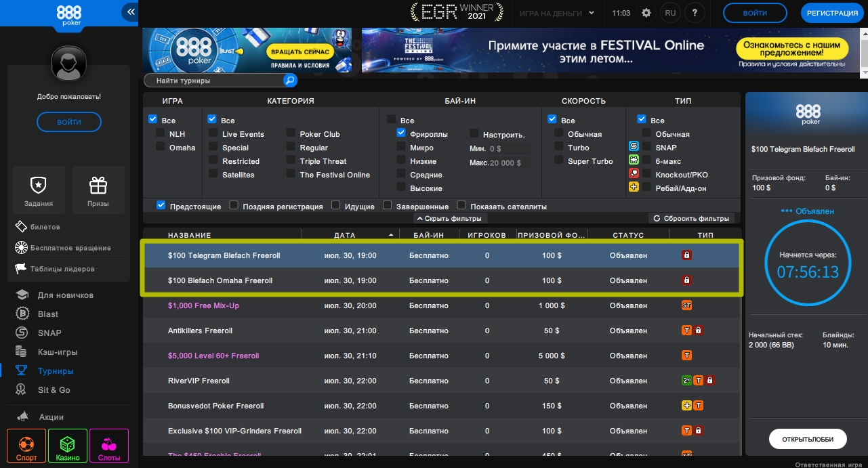Click the profile avatar icon

pos(70,64)
